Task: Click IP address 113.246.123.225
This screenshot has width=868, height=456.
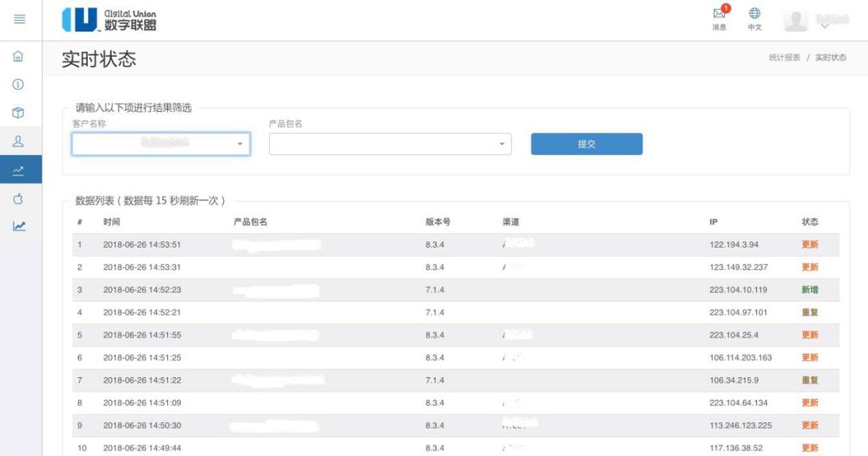Action: (x=741, y=425)
